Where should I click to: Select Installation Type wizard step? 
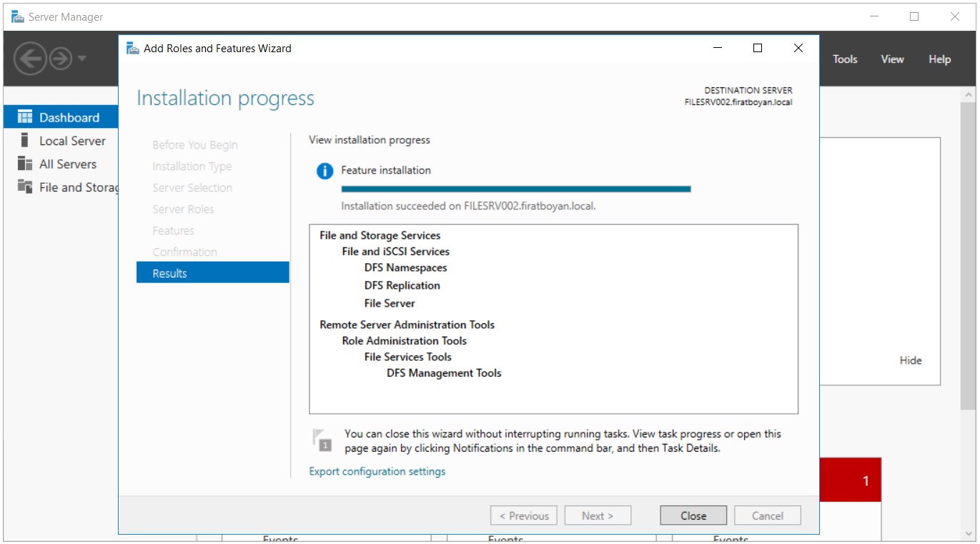click(x=192, y=167)
